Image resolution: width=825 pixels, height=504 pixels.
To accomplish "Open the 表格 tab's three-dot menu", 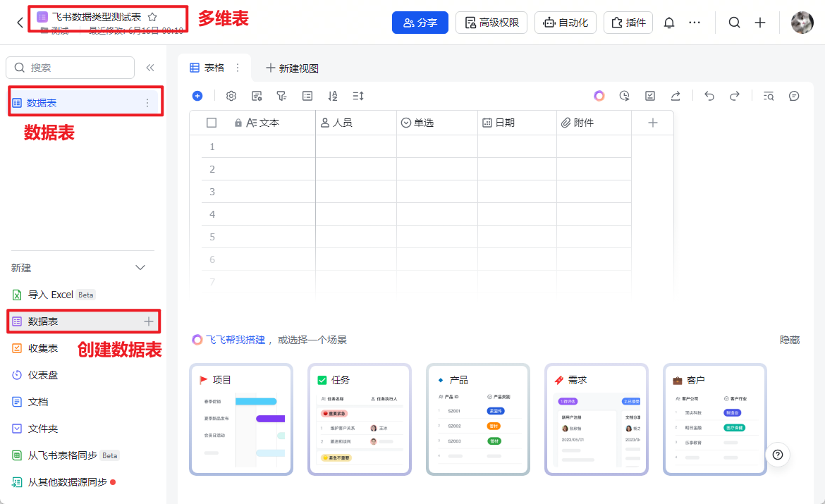I will coord(238,68).
